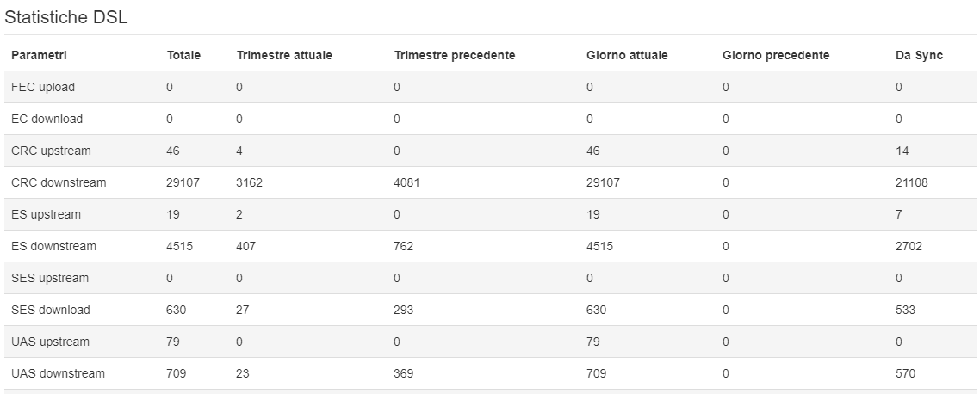The height and width of the screenshot is (394, 980).
Task: Click the Trimestre precedente header
Action: tap(455, 56)
